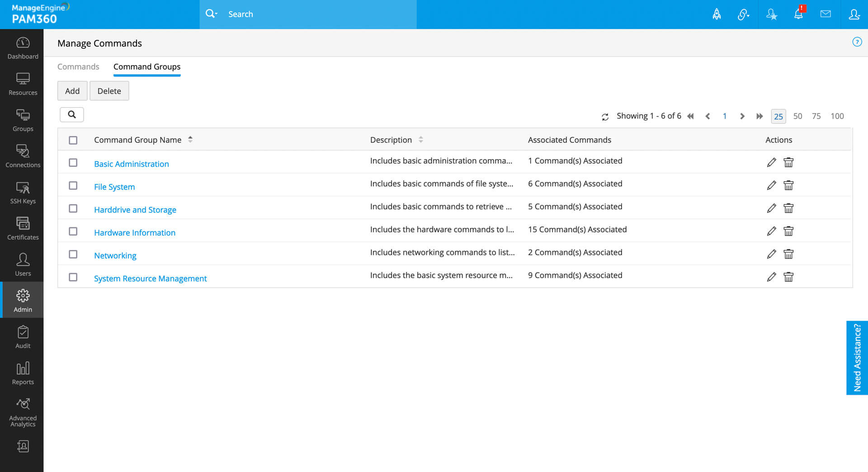Screen dimensions: 868x472
Task: Select the Command Groups tab
Action: point(147,67)
